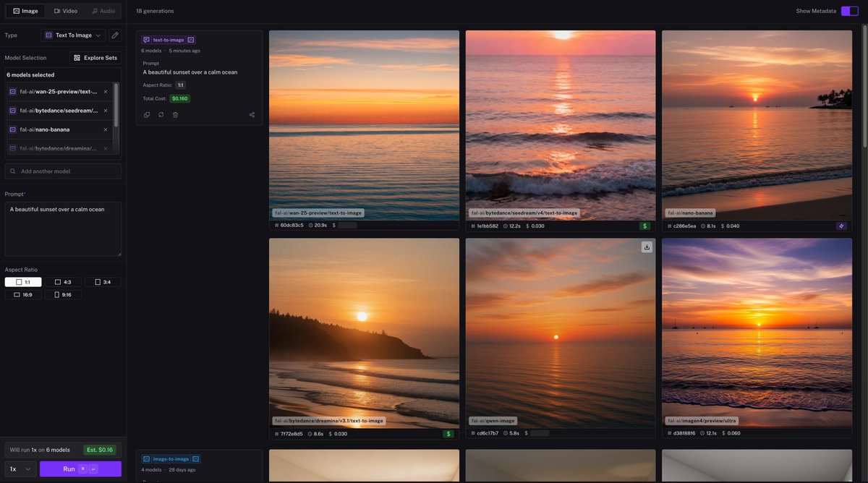Select the 1:1 aspect ratio
The height and width of the screenshot is (483, 868).
(23, 282)
